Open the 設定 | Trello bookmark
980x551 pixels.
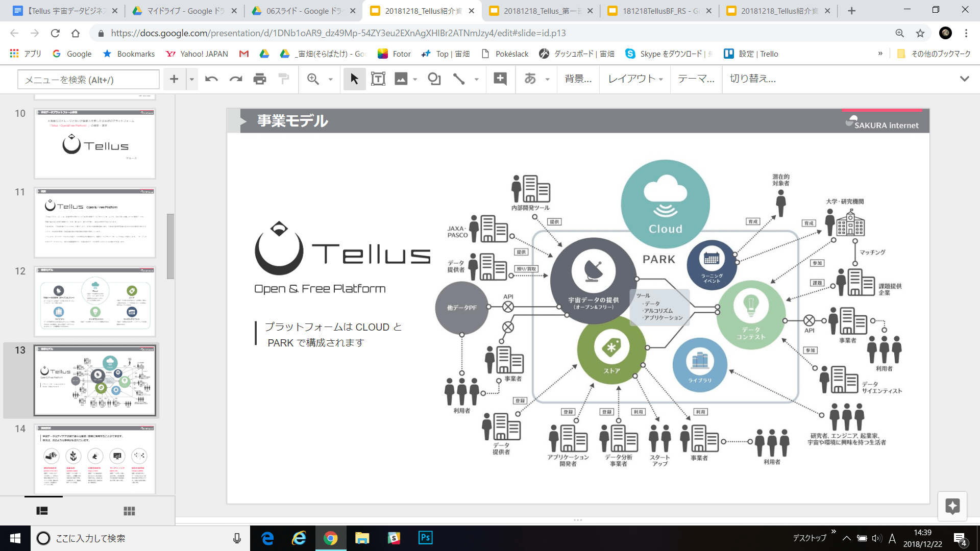[751, 54]
